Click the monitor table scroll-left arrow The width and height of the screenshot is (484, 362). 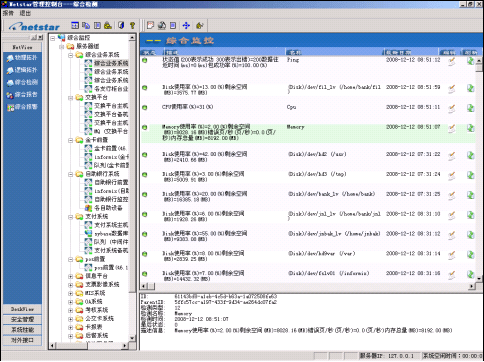(x=144, y=286)
